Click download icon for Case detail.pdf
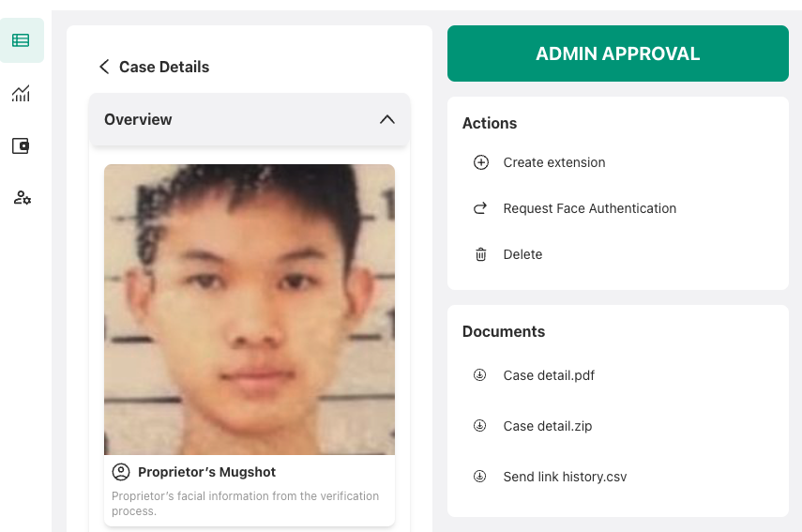802x532 pixels. [479, 375]
